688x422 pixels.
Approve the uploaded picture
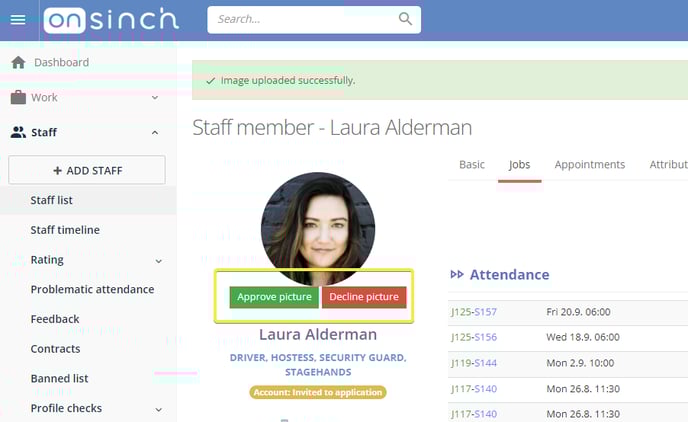pyautogui.click(x=274, y=297)
